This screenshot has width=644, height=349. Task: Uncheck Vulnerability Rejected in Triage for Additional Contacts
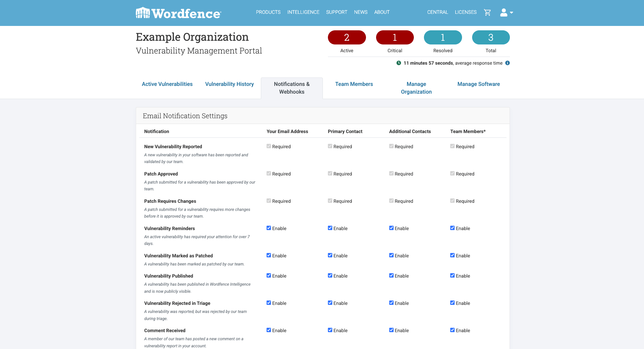(x=391, y=303)
